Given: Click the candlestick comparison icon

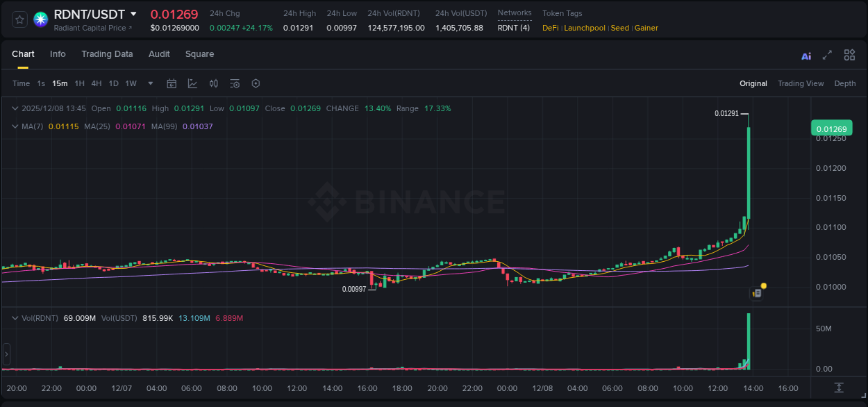Looking at the screenshot, I should click(213, 83).
